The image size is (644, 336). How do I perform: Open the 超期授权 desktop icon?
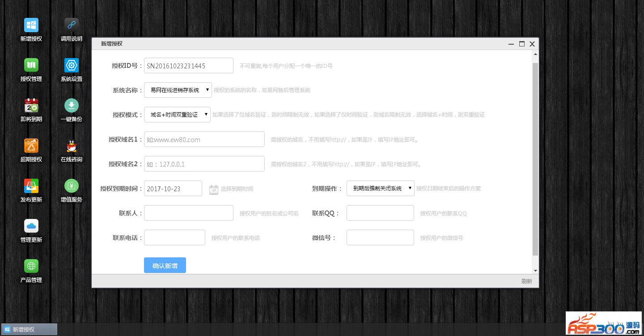click(x=31, y=146)
